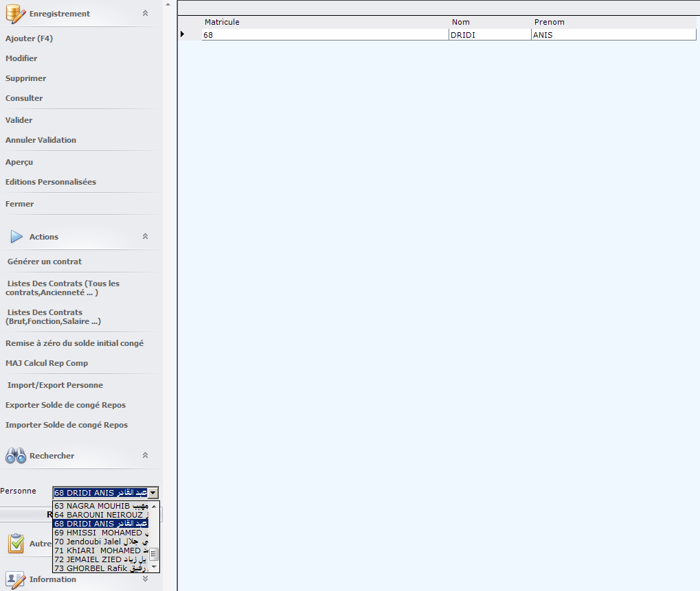Open Consulter option
The width and height of the screenshot is (700, 591).
(24, 98)
